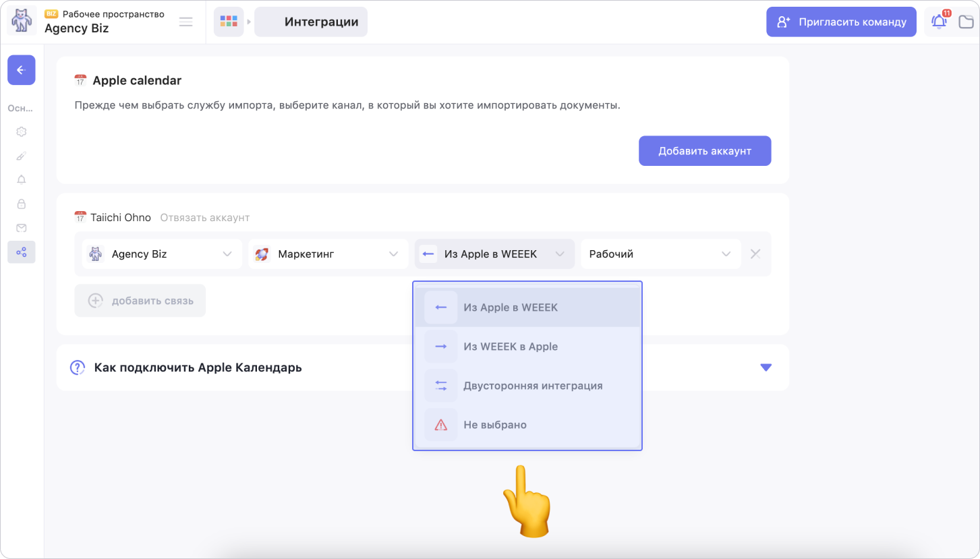The image size is (980, 559).
Task: Toggle the hamburger menu next to Agency Biz
Action: tap(185, 22)
